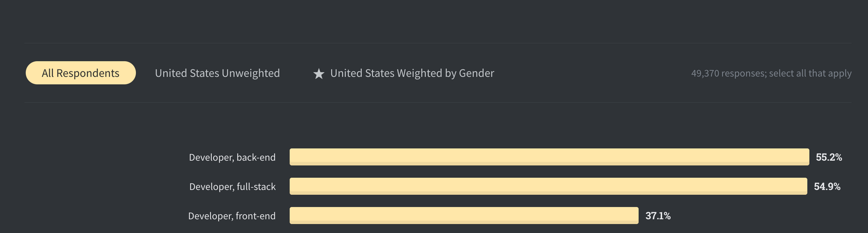Click the divider line below the tabs
The image size is (868, 233).
[x=438, y=102]
